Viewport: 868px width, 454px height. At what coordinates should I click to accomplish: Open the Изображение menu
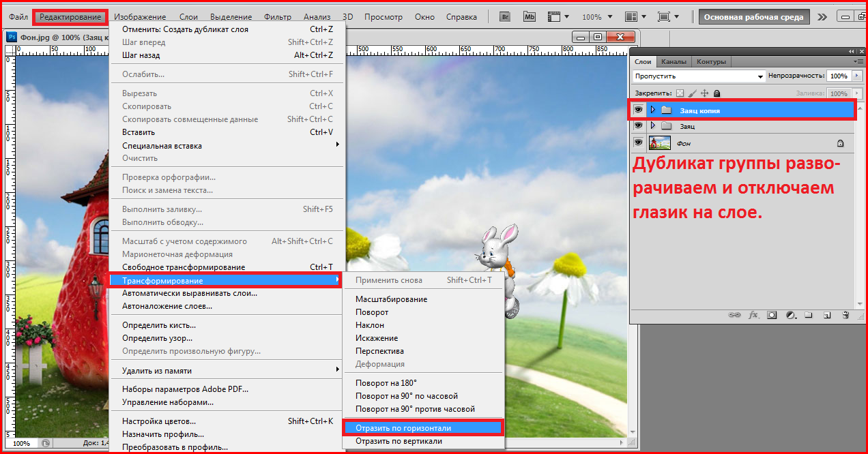coord(140,16)
